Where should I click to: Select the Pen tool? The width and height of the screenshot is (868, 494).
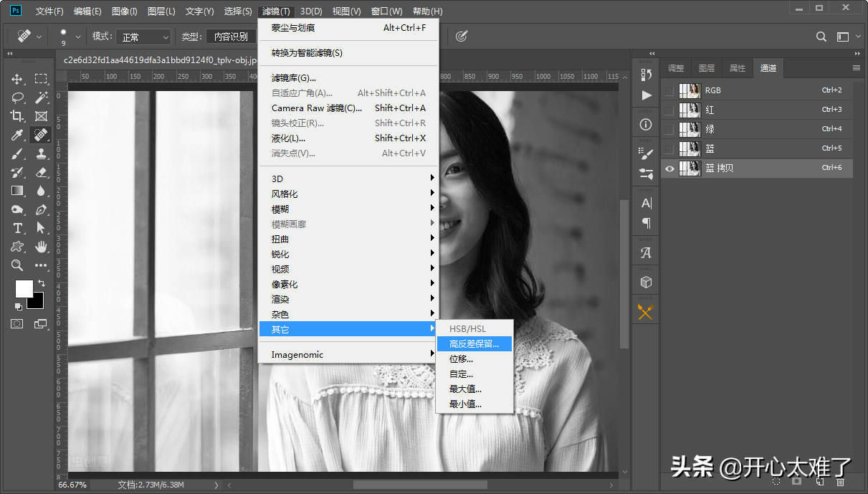(41, 209)
